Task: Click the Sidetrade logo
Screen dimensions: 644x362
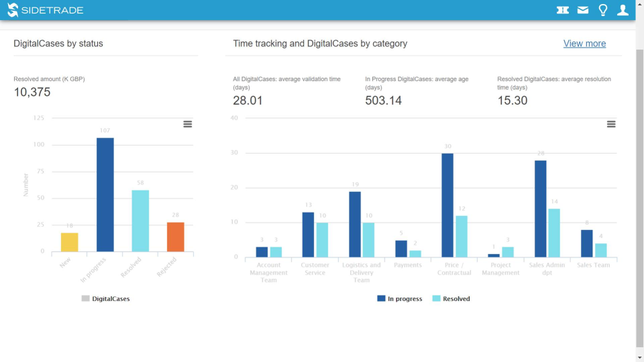Action: [46, 10]
